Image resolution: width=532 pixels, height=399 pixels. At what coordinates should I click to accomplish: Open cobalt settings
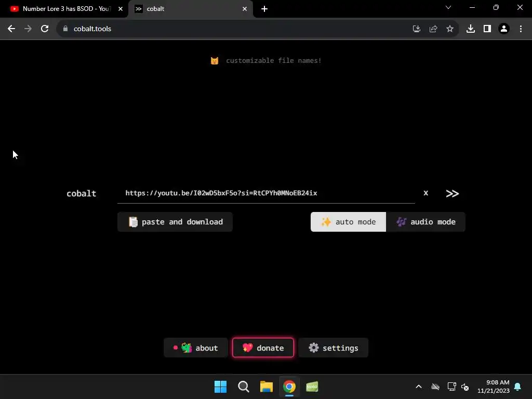(333, 348)
